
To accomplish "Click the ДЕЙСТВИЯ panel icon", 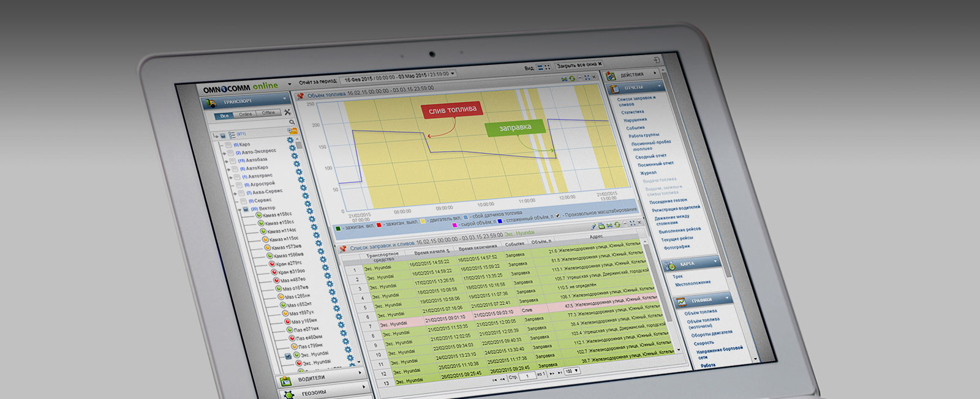I will [x=611, y=76].
